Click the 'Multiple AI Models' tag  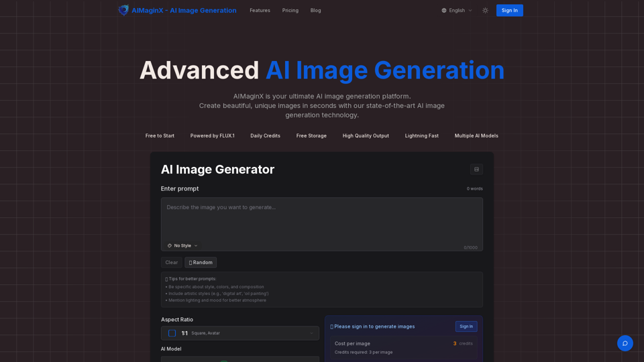point(476,136)
